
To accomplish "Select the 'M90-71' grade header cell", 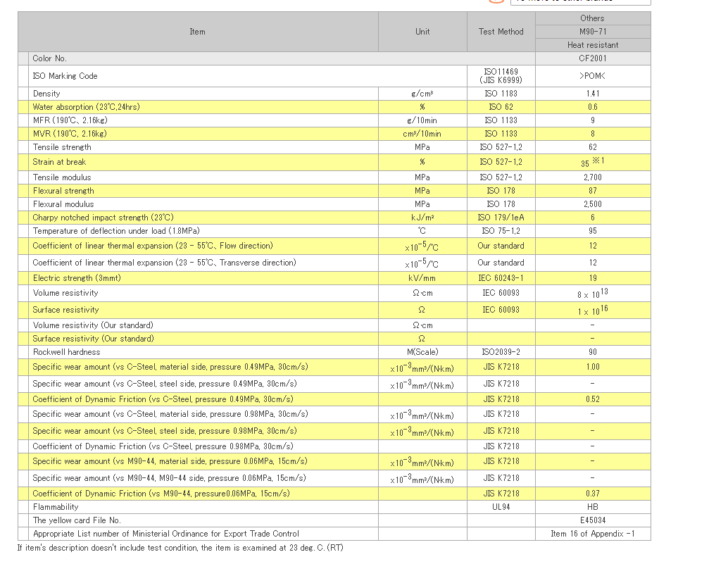I will [593, 32].
